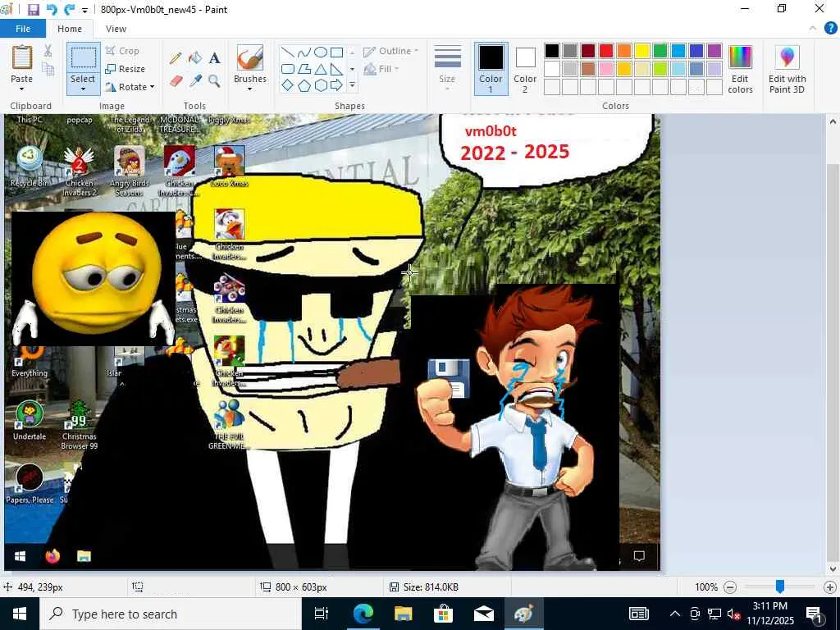
Task: Click the vertical scrollbar down arrow
Action: click(x=833, y=569)
